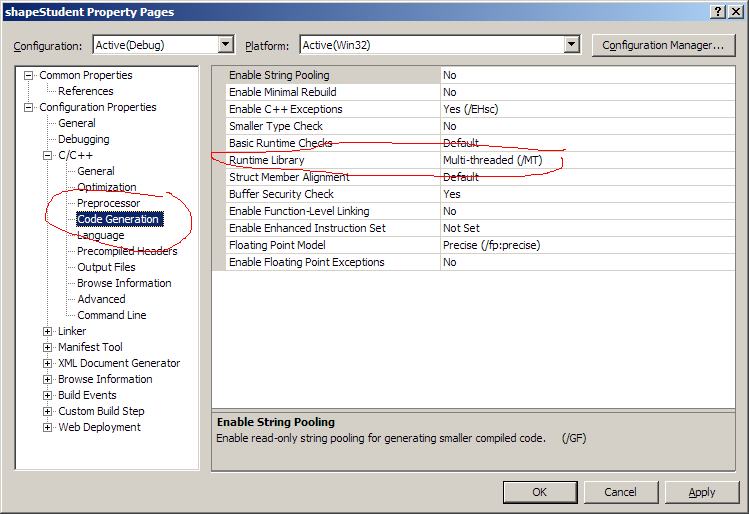Select Command Line under C/C++
749x514 pixels.
coord(111,315)
